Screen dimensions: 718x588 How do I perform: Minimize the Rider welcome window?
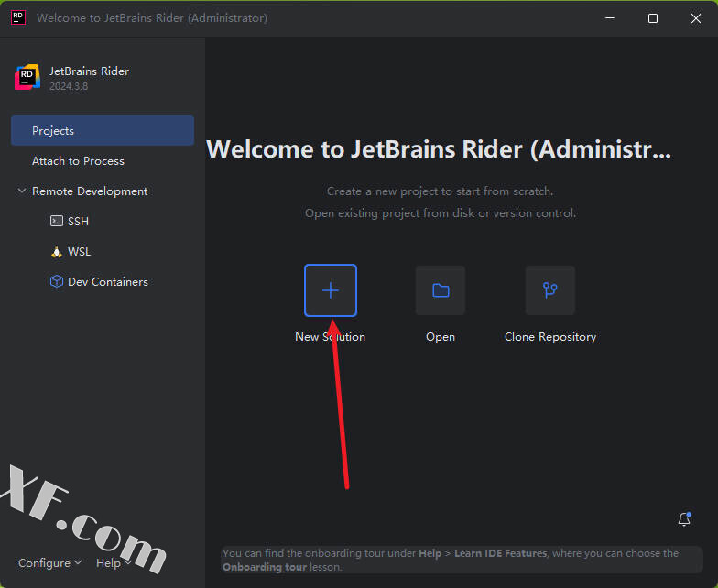[x=610, y=18]
